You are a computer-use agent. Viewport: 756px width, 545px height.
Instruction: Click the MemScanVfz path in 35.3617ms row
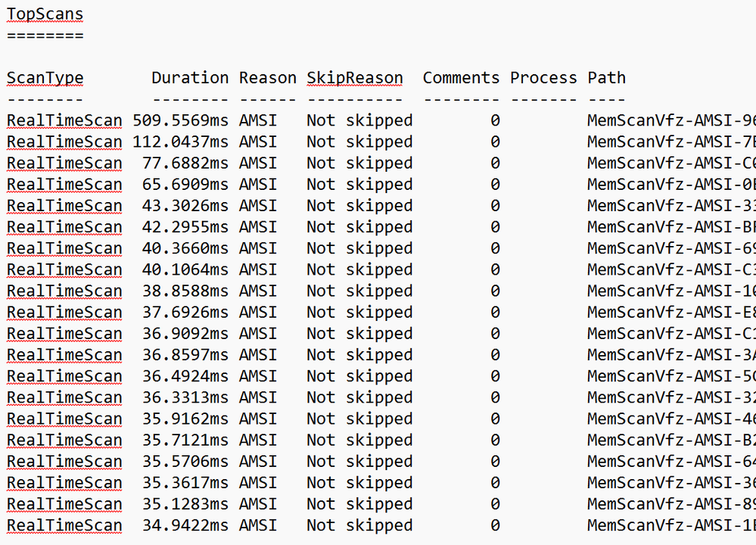click(670, 483)
